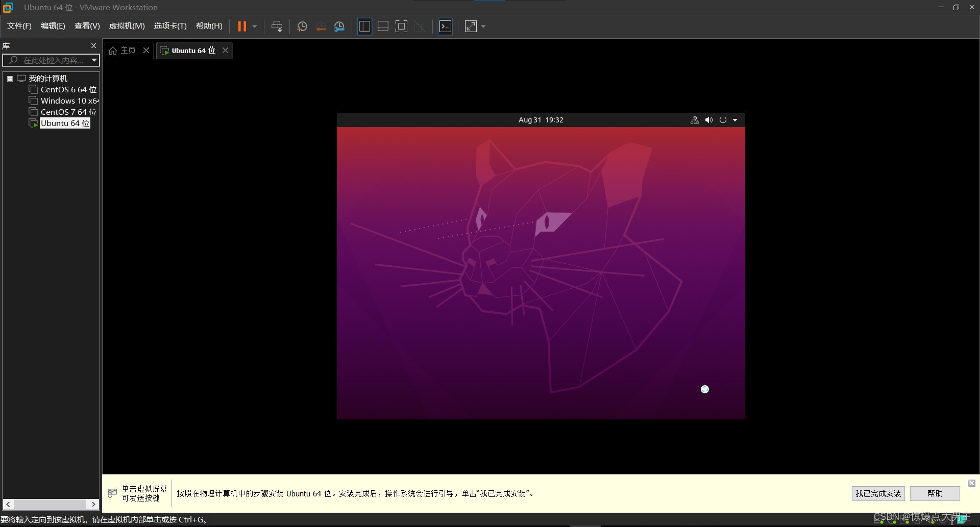Click the CentOS 6 VM icon

(34, 90)
